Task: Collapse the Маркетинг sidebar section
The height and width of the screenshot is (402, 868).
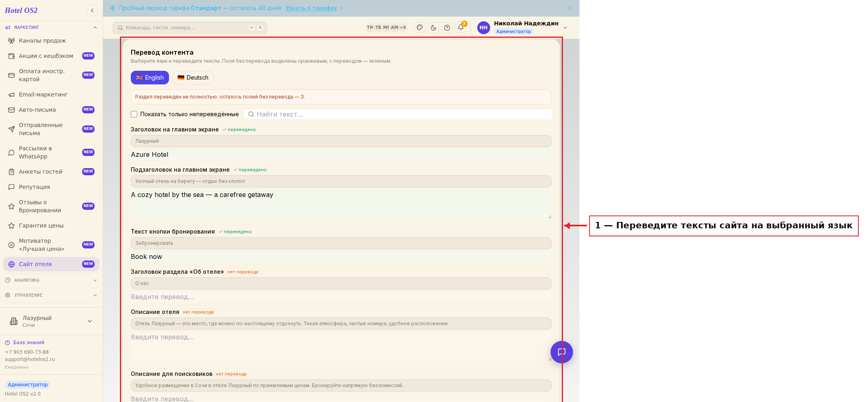Action: (x=51, y=27)
